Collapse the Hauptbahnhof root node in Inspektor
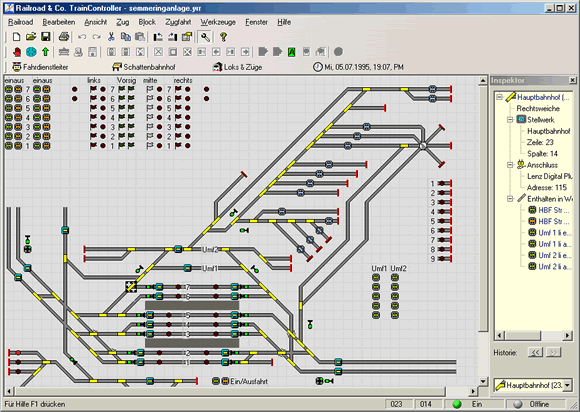 [499, 97]
